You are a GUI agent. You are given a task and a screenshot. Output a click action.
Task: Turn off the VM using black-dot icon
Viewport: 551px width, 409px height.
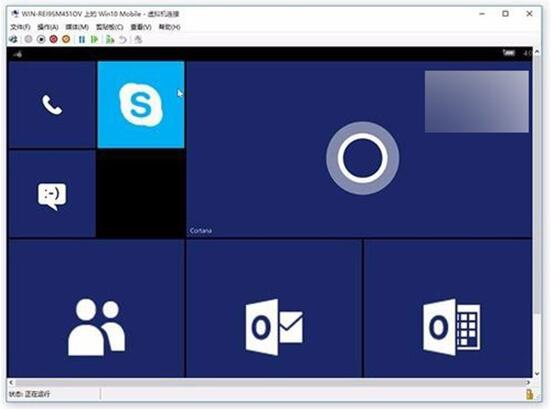(x=41, y=39)
